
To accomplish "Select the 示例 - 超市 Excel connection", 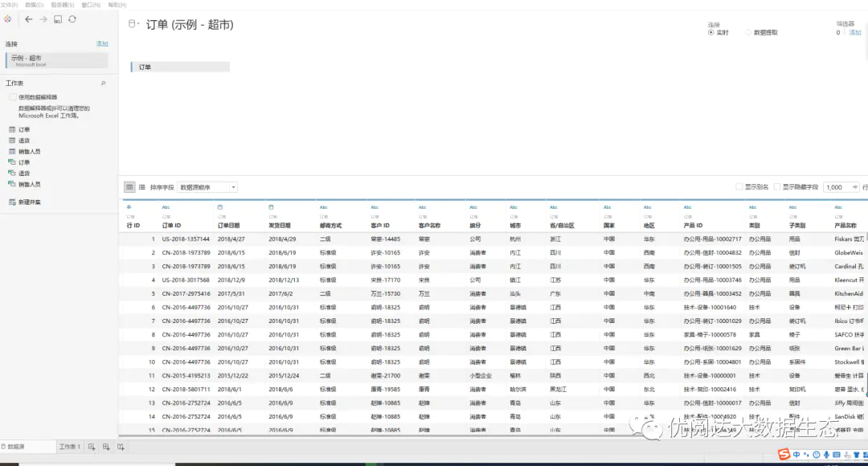I will [56, 60].
